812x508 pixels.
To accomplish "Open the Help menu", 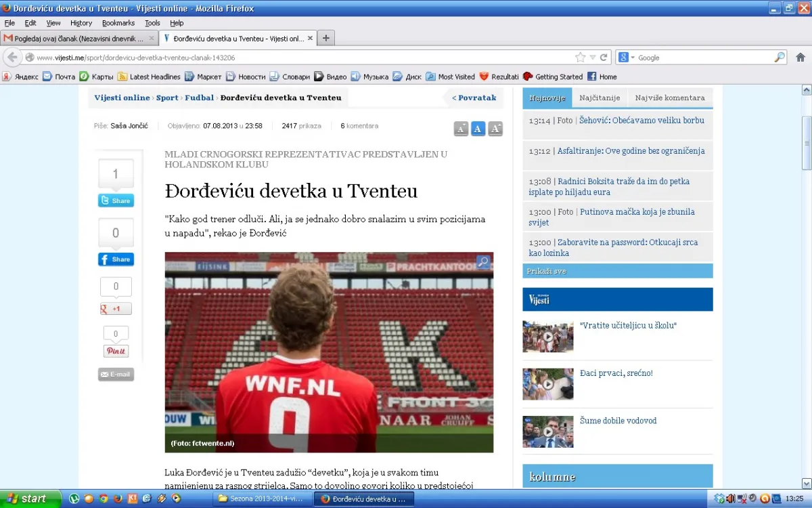I will pos(177,23).
